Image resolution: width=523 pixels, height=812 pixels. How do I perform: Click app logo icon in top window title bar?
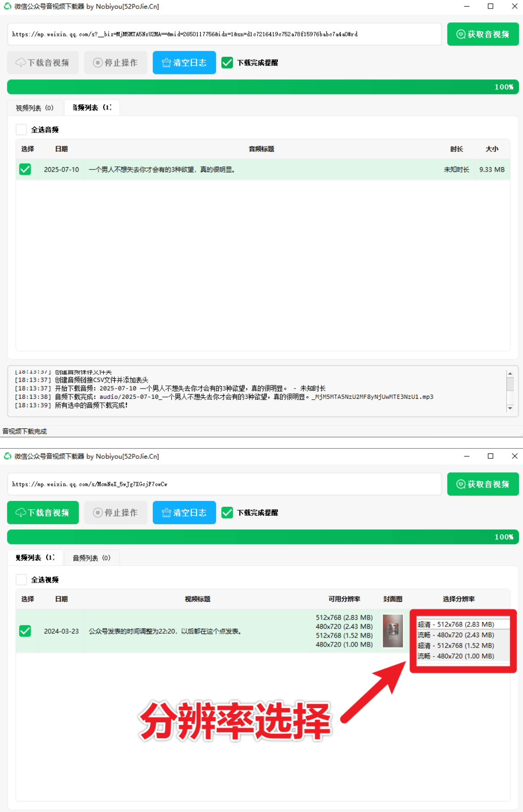7,6
